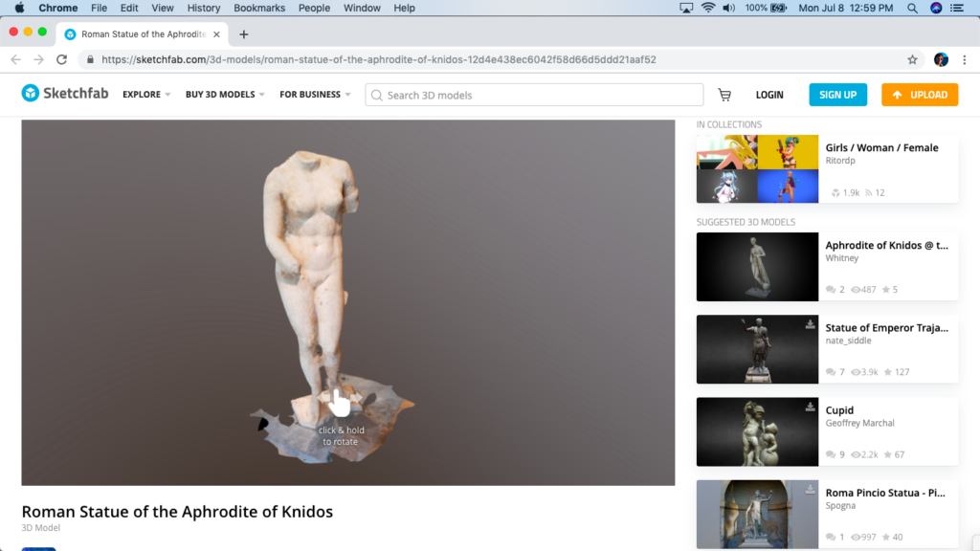This screenshot has height=551, width=980.
Task: Open the Cupid model link
Action: tap(839, 410)
